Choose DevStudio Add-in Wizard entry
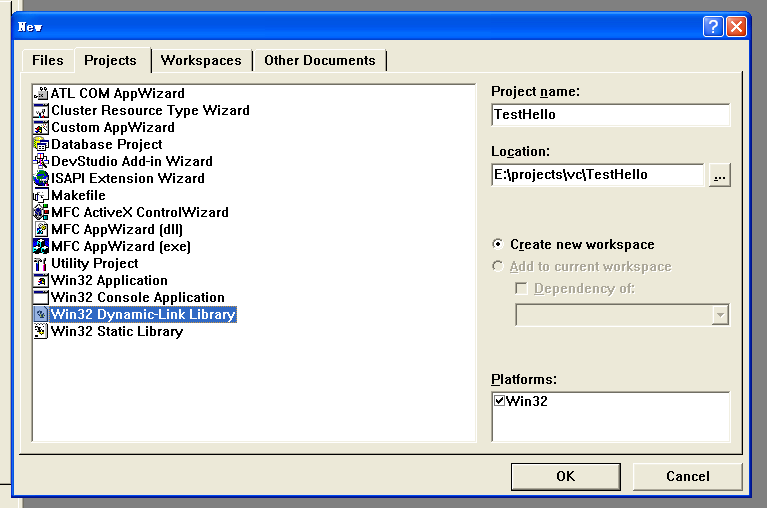 coord(132,161)
